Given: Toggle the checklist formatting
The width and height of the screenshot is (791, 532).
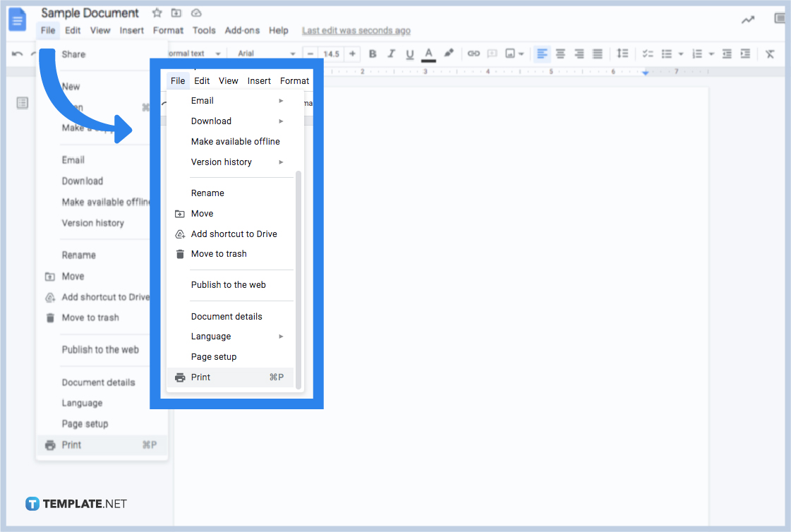Looking at the screenshot, I should (x=647, y=54).
